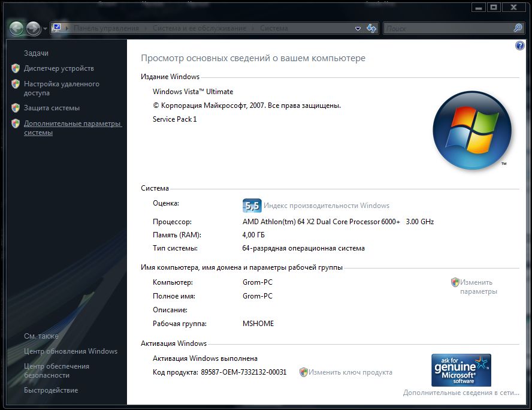Select the processor name AMD Athlon text
This screenshot has width=532, height=410.
click(x=338, y=222)
